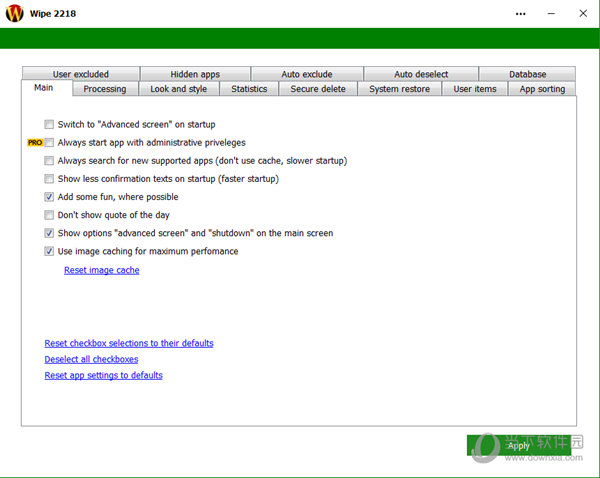Switch to the Processing tab
The height and width of the screenshot is (478, 600).
(x=105, y=89)
